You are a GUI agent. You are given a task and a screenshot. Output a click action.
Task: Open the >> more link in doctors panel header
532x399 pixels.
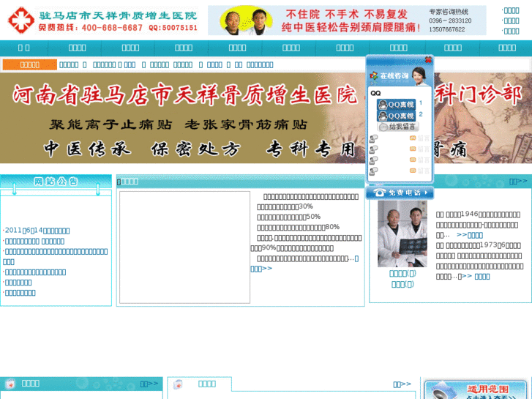(x=518, y=182)
